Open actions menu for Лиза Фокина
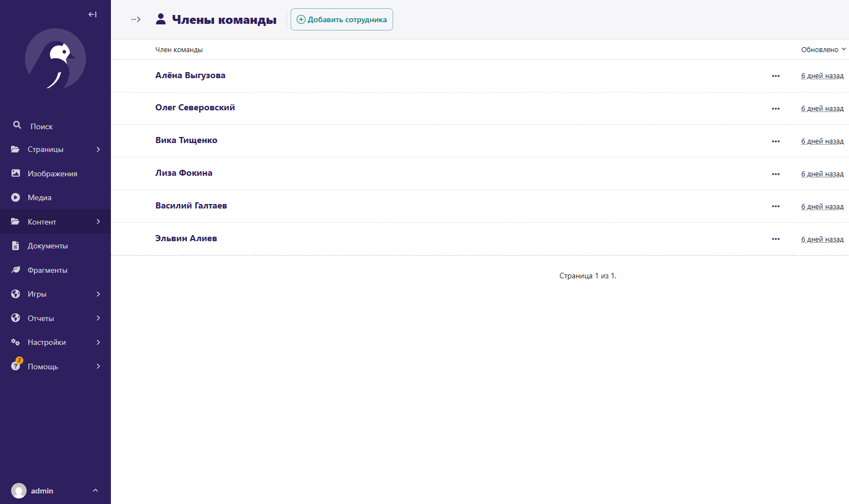 click(x=776, y=174)
